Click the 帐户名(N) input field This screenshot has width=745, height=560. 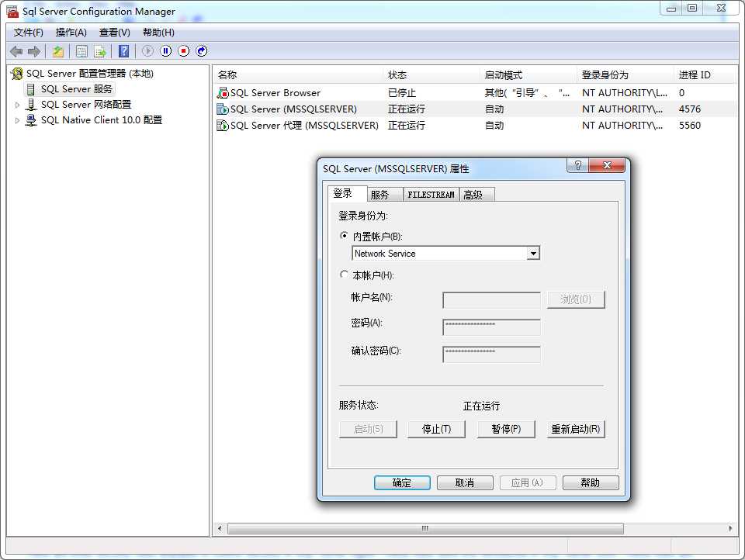click(491, 300)
